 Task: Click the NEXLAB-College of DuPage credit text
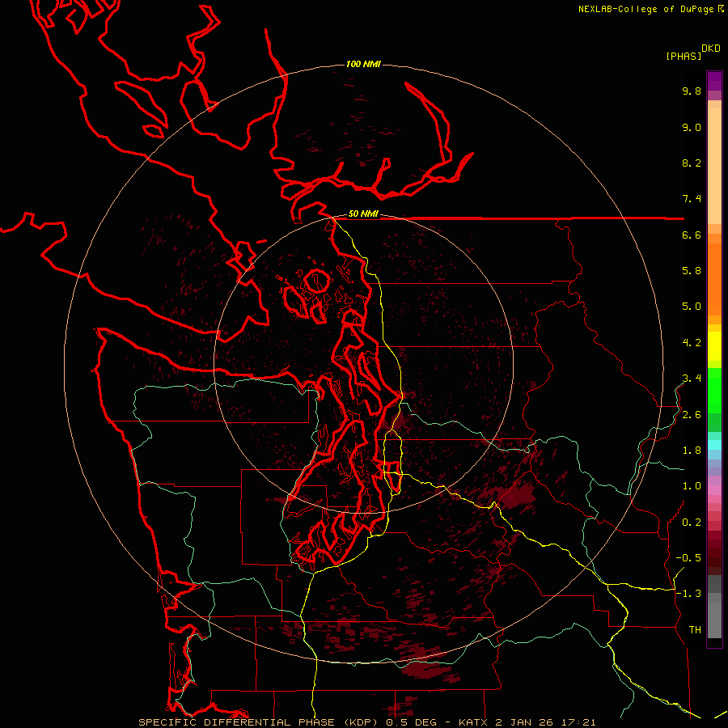tap(645, 9)
